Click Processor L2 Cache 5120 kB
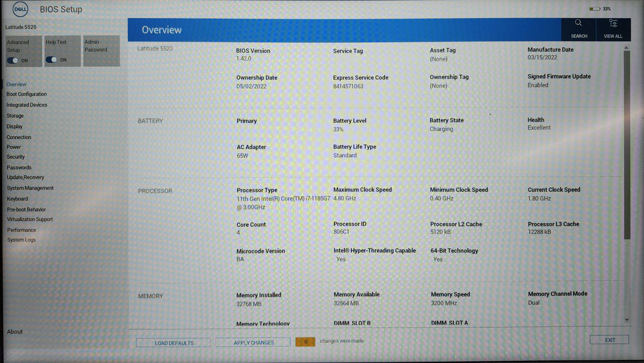The height and width of the screenshot is (363, 644). [x=440, y=232]
